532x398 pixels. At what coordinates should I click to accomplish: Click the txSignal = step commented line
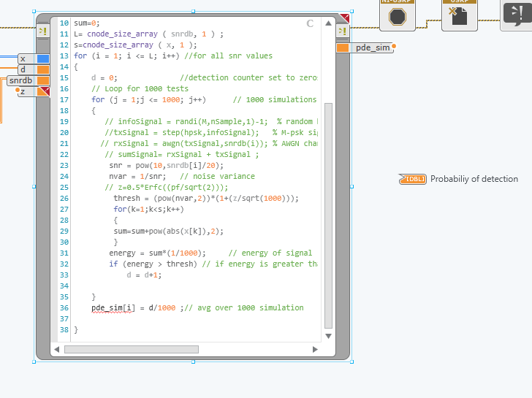pyautogui.click(x=211, y=133)
